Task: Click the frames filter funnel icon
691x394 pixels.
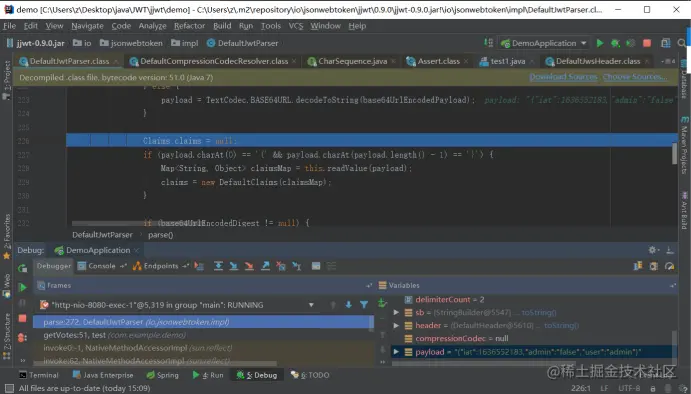Action: 364,305
